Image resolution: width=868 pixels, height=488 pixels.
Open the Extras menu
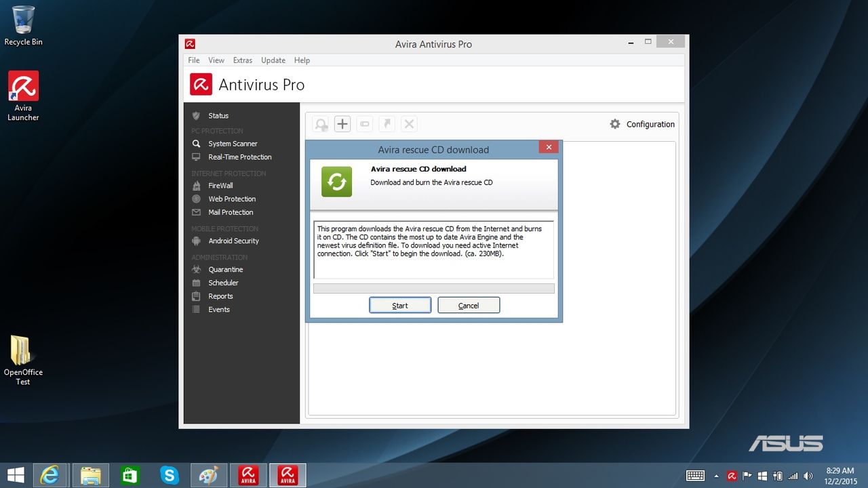[243, 60]
